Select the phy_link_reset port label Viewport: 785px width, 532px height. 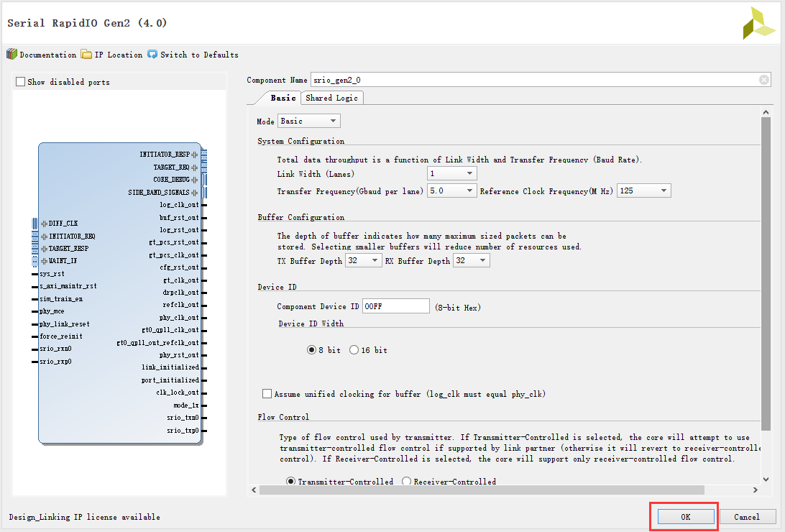coord(65,324)
